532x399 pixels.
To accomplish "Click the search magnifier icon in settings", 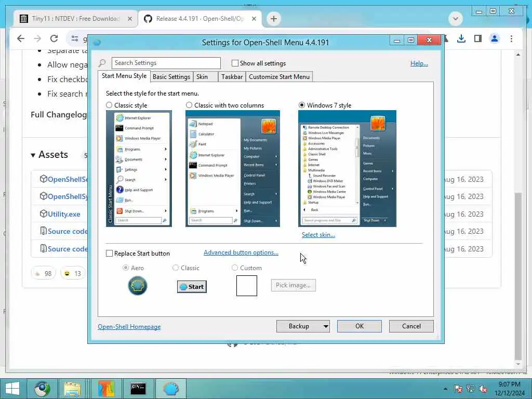I will [102, 63].
